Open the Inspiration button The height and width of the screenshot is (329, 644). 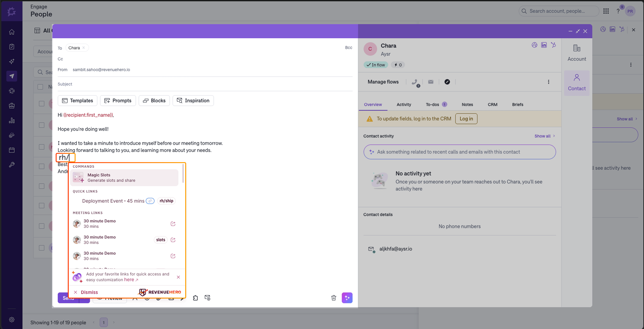point(193,101)
